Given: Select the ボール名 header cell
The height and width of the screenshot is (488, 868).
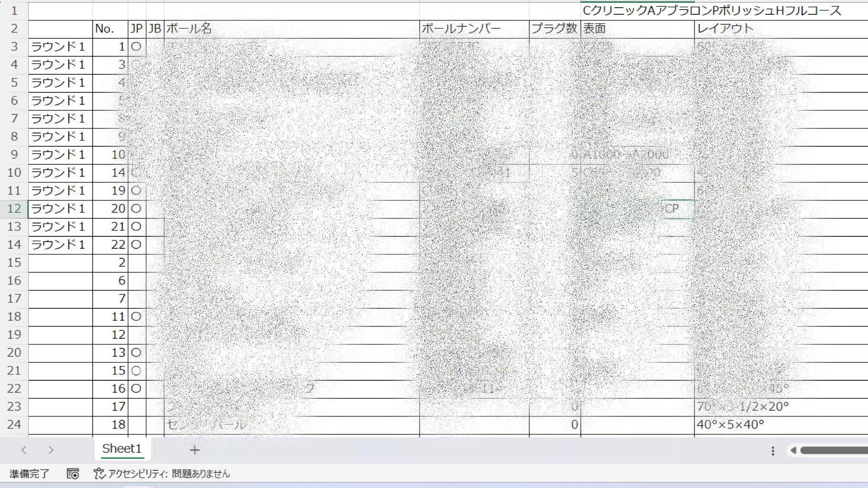Looking at the screenshot, I should pyautogui.click(x=291, y=29).
